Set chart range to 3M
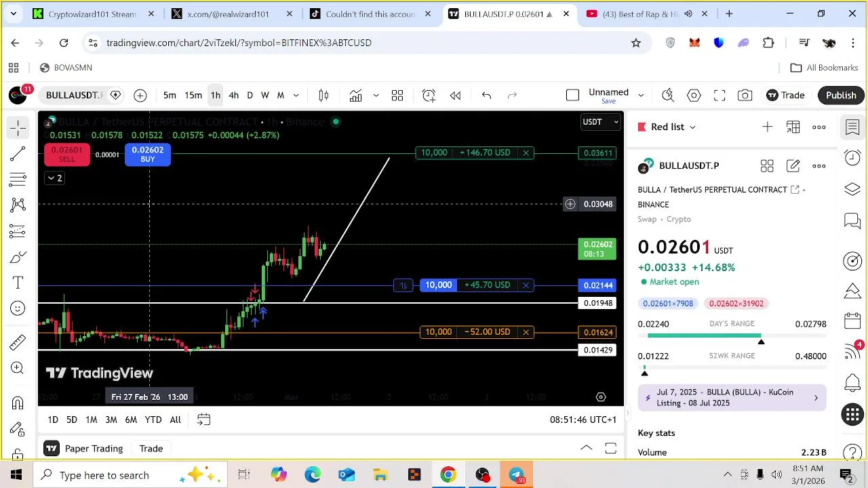 [111, 420]
